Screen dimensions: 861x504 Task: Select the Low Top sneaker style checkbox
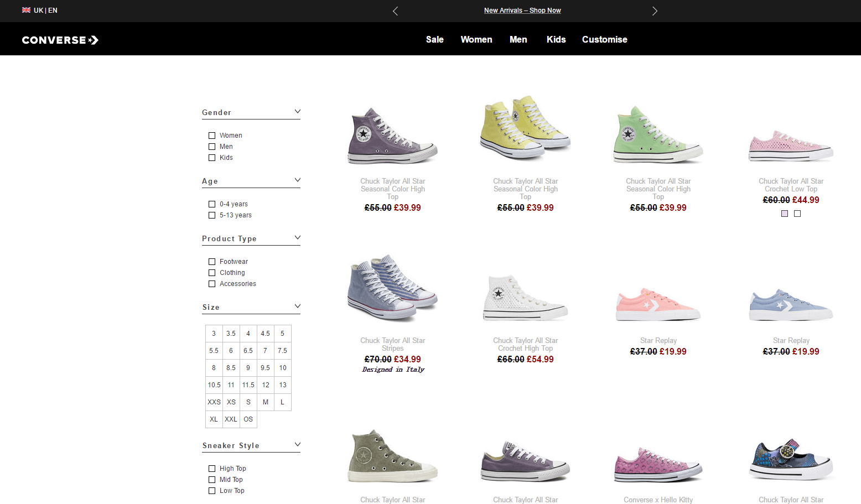[212, 491]
